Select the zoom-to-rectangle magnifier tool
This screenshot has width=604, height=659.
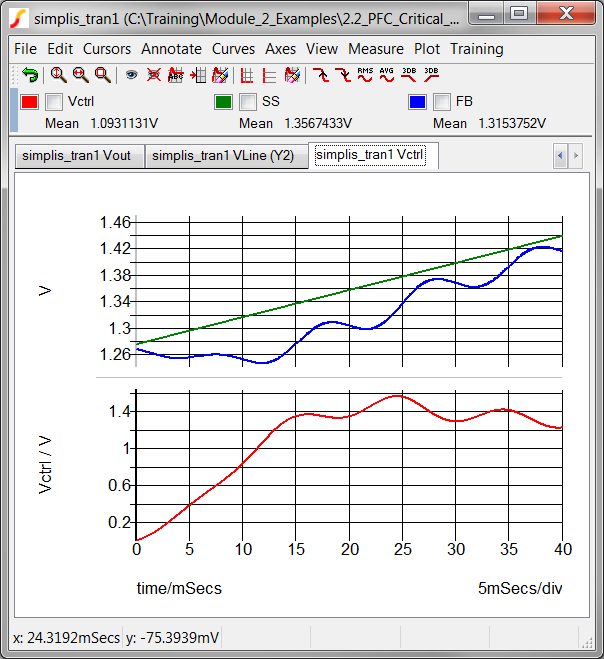pyautogui.click(x=103, y=75)
